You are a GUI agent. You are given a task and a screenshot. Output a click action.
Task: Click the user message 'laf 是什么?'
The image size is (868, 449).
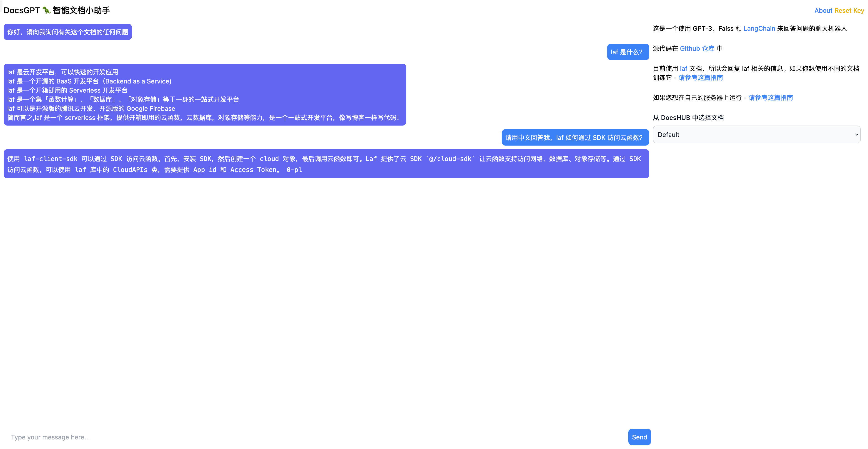[x=628, y=52]
